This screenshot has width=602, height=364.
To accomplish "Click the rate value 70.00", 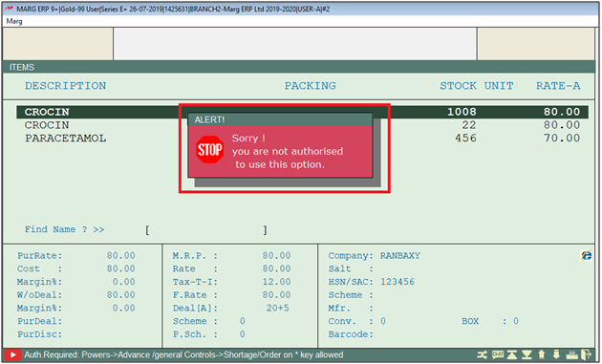I will tap(562, 139).
